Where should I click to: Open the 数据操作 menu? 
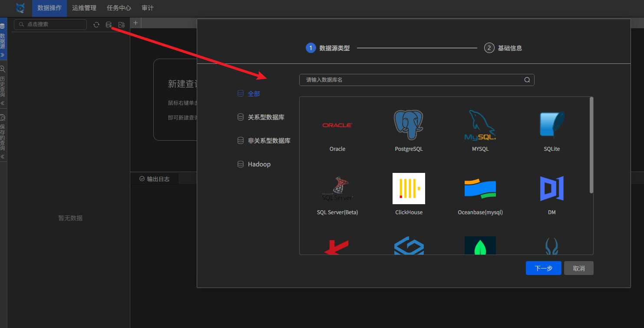point(49,8)
